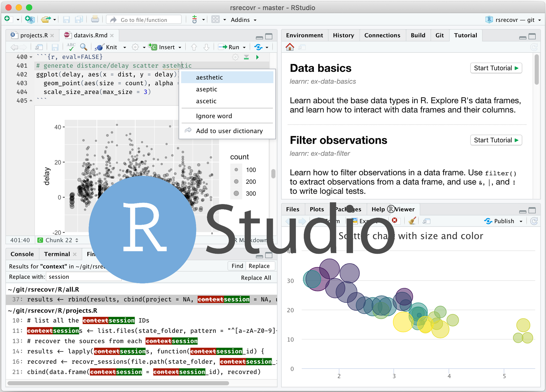Viewport: 546px width, 392px height.
Task: Go to next chunk with down arrow
Action: click(206, 47)
